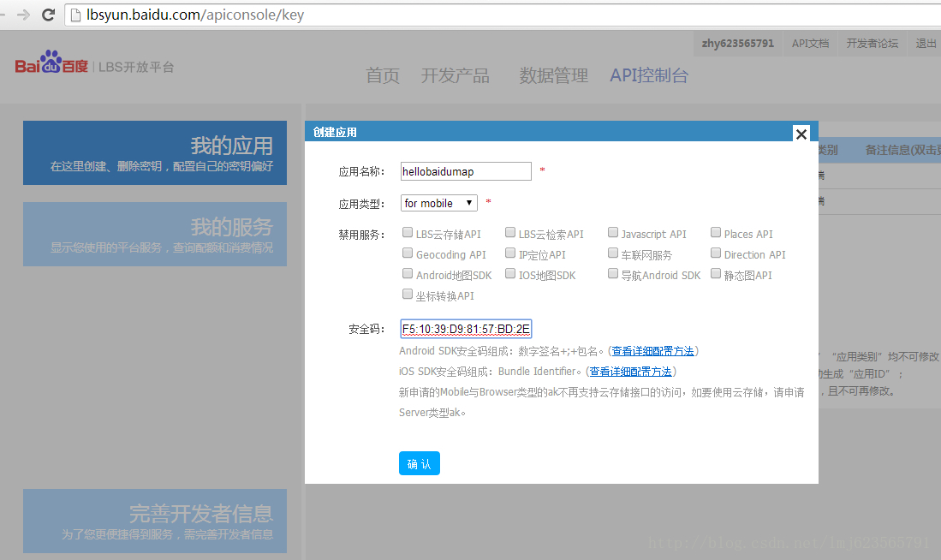Open the 开发产品 menu
Viewport: 941px width, 560px height.
[455, 75]
